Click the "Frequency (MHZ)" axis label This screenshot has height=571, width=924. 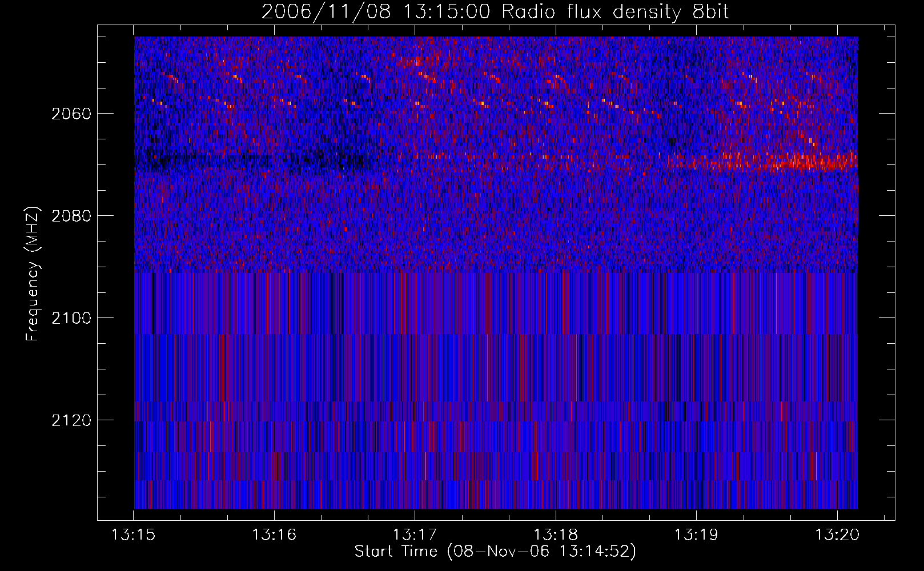tap(33, 274)
